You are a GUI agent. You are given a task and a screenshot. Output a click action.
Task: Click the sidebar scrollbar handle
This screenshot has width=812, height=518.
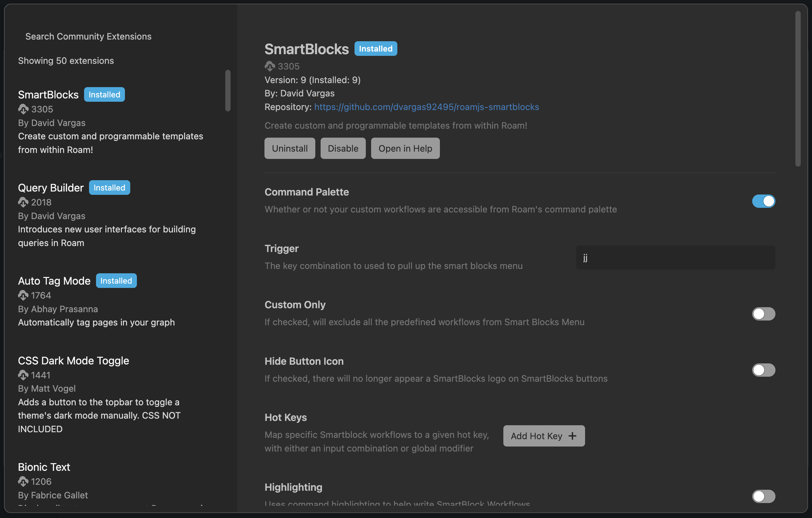[x=228, y=90]
